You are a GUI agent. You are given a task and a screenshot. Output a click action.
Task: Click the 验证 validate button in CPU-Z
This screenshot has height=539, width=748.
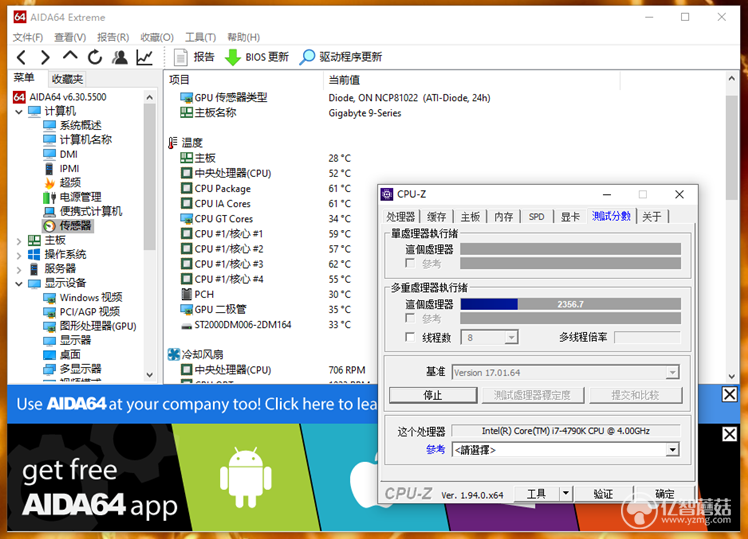(603, 494)
